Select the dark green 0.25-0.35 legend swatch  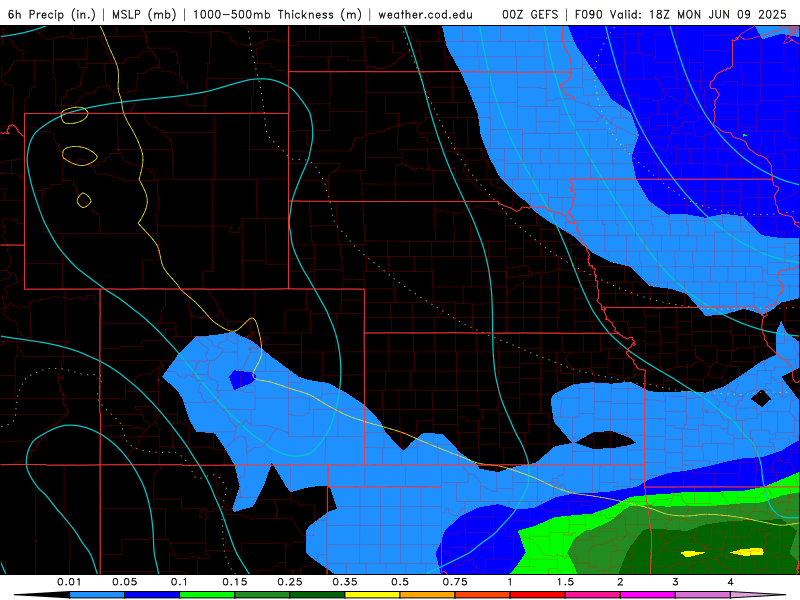click(317, 595)
